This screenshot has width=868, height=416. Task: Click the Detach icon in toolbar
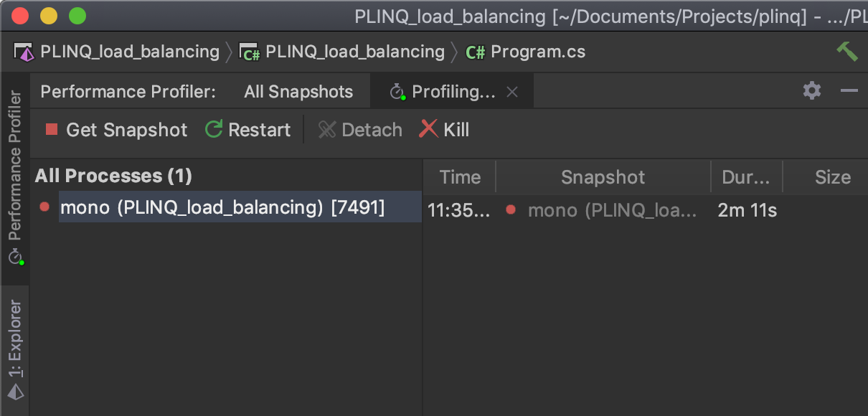[x=327, y=130]
